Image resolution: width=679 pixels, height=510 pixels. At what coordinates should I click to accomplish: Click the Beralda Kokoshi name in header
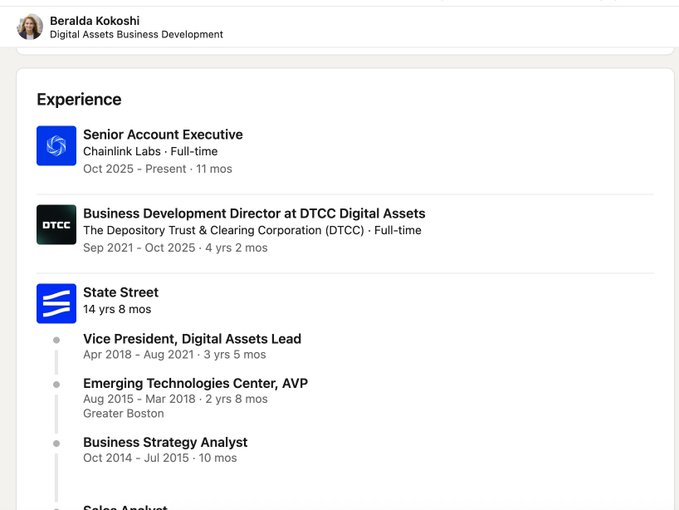[94, 21]
